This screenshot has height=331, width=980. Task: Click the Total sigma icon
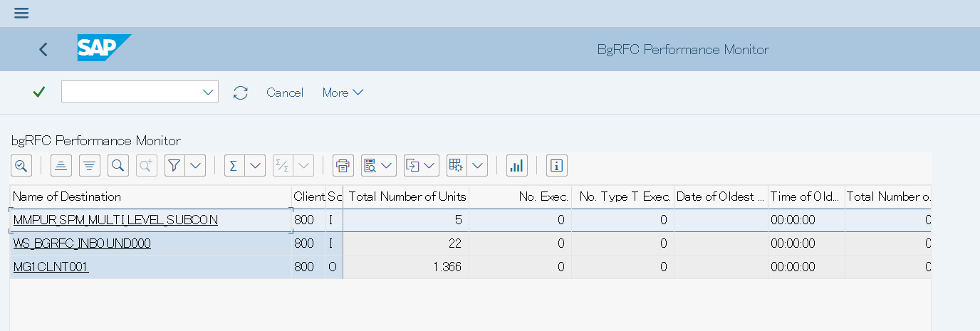click(x=234, y=166)
